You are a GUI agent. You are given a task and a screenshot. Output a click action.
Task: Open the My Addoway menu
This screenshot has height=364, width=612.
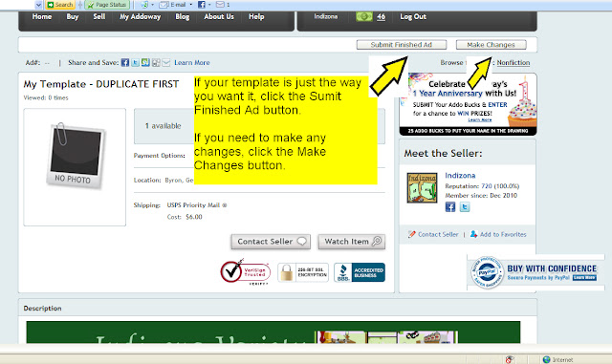pos(141,17)
